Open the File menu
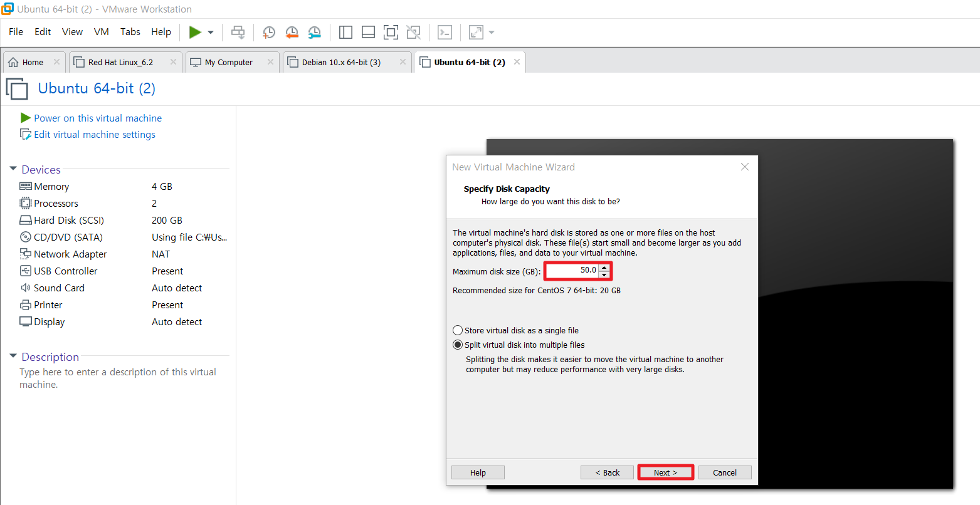The image size is (980, 505). pos(16,32)
